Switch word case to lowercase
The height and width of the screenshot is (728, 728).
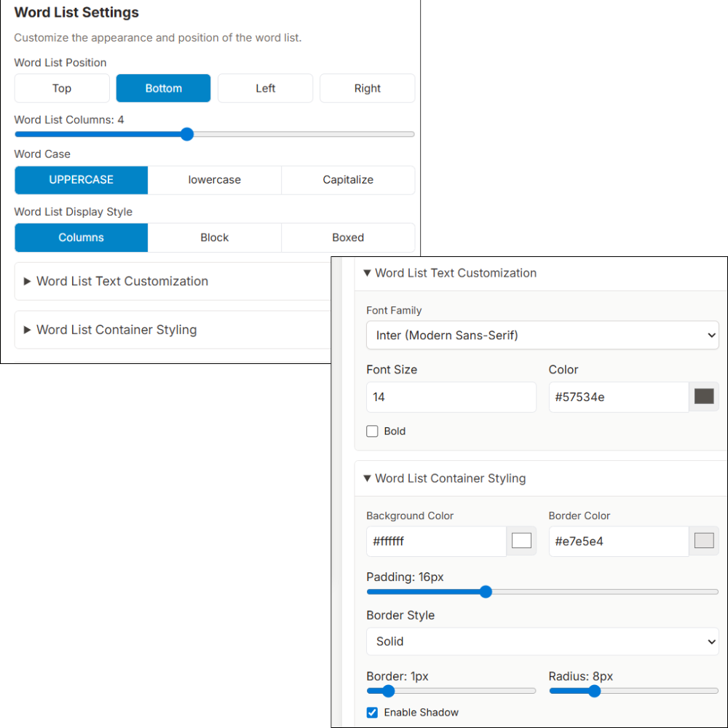[214, 180]
